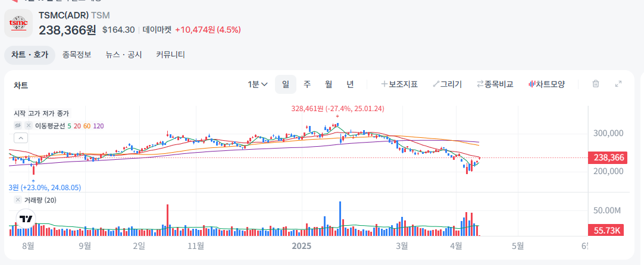Click the 시작 고가 저가 종가 legend

tap(42, 113)
